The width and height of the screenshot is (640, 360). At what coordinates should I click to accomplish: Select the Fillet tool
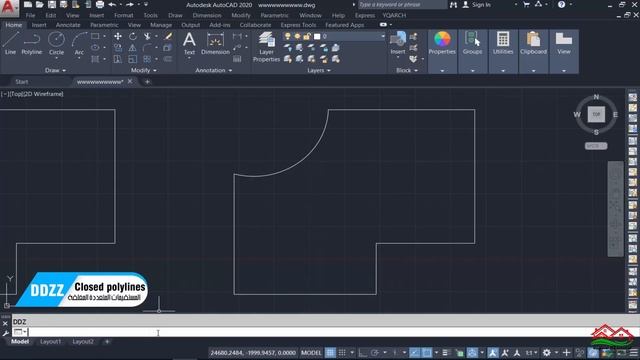pos(147,48)
